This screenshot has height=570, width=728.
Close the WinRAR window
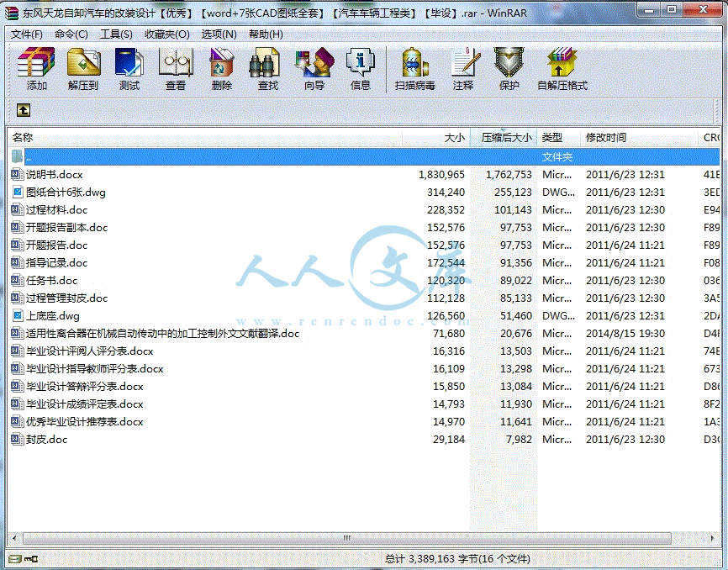[x=703, y=10]
